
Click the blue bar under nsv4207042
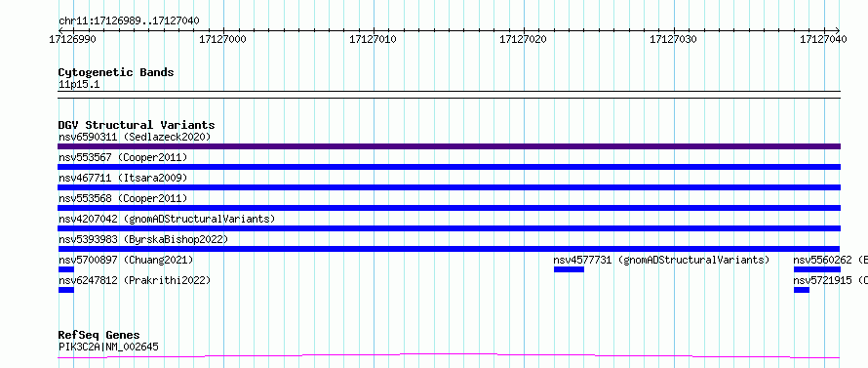click(x=449, y=228)
